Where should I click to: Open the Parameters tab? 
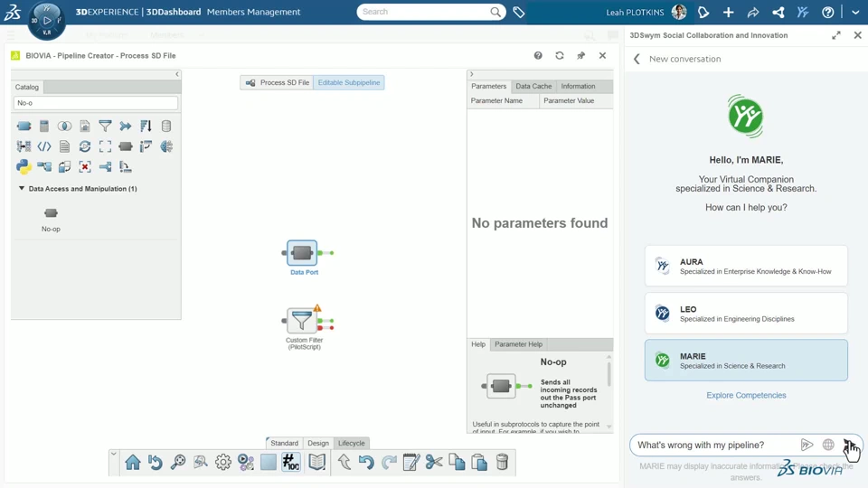point(488,87)
